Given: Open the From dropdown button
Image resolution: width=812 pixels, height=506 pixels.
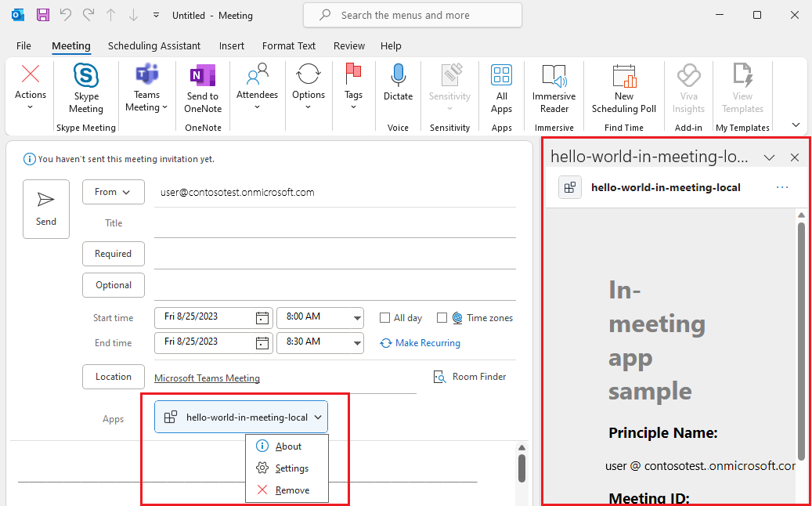Looking at the screenshot, I should pos(114,192).
